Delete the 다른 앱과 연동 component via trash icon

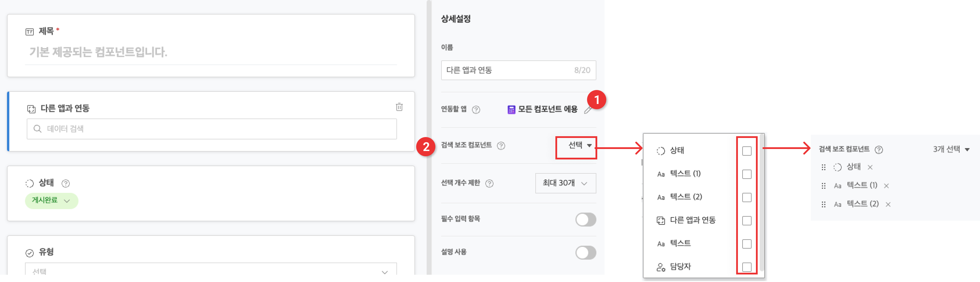399,107
